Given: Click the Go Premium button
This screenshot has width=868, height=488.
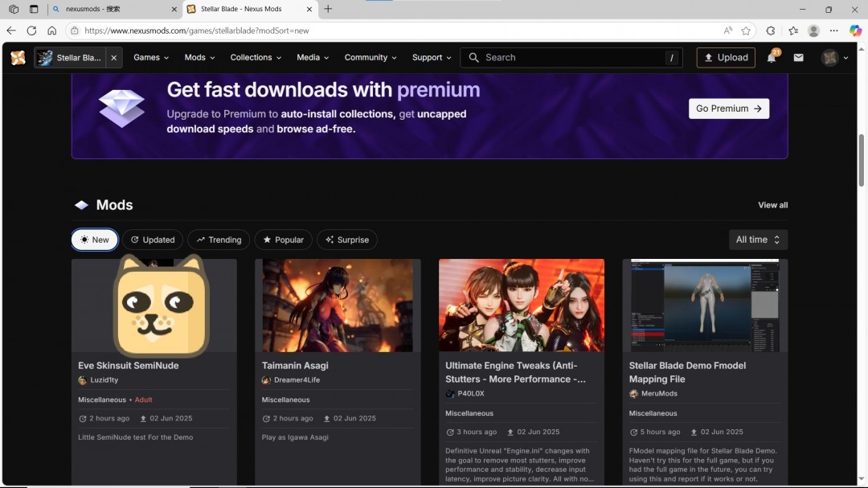Looking at the screenshot, I should click(728, 109).
